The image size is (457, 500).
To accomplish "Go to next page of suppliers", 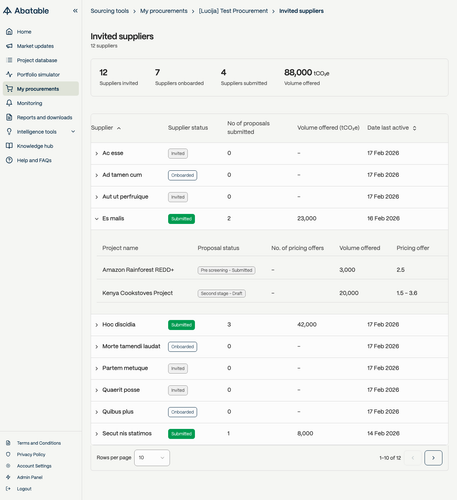I will pyautogui.click(x=433, y=458).
